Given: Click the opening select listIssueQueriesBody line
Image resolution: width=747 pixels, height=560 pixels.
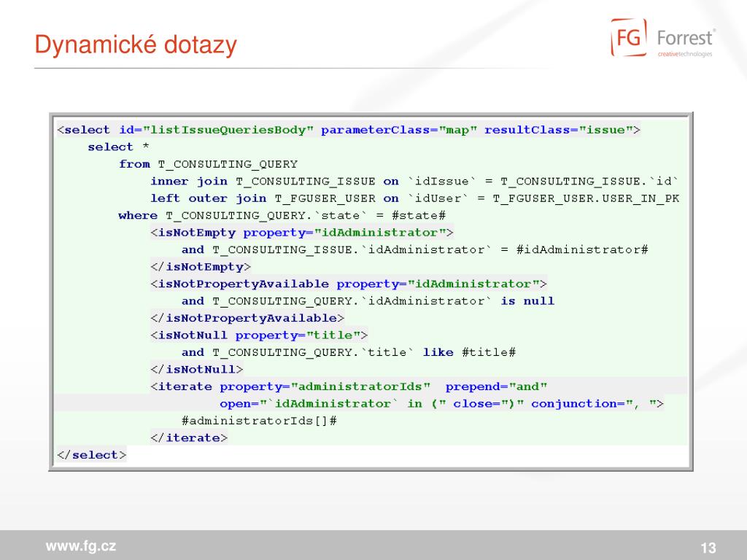Looking at the screenshot, I should pyautogui.click(x=349, y=130).
